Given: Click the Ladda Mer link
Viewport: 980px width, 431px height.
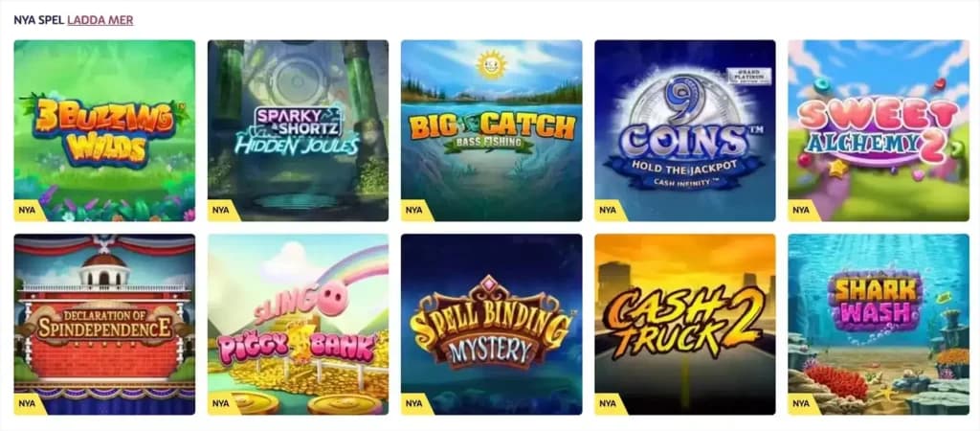Looking at the screenshot, I should [x=100, y=20].
